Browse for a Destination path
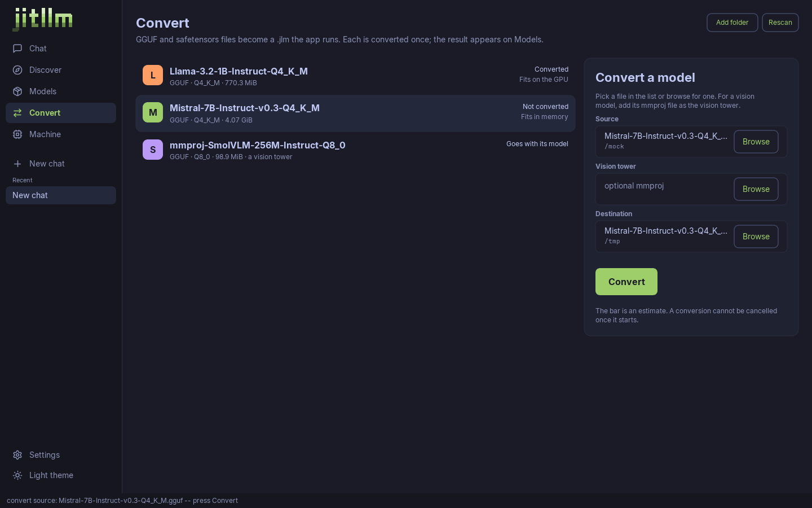This screenshot has height=508, width=812. pyautogui.click(x=756, y=237)
